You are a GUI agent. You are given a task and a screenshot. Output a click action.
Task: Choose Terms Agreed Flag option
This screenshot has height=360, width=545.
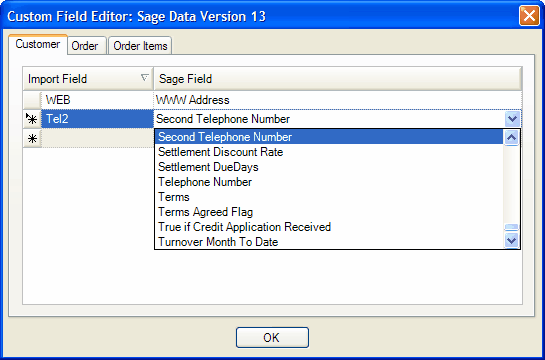pos(329,212)
